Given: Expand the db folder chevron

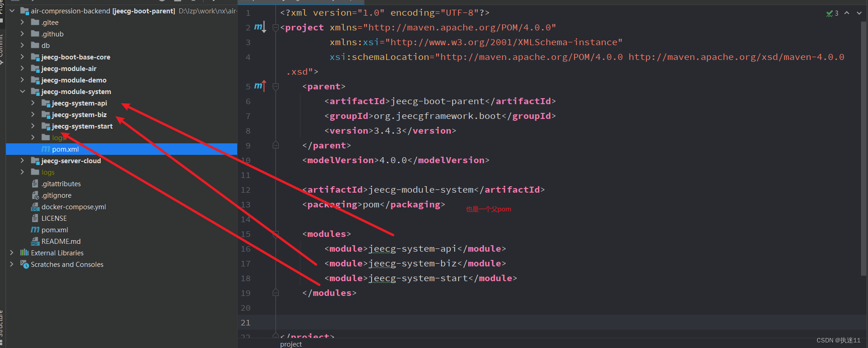Looking at the screenshot, I should (x=22, y=45).
